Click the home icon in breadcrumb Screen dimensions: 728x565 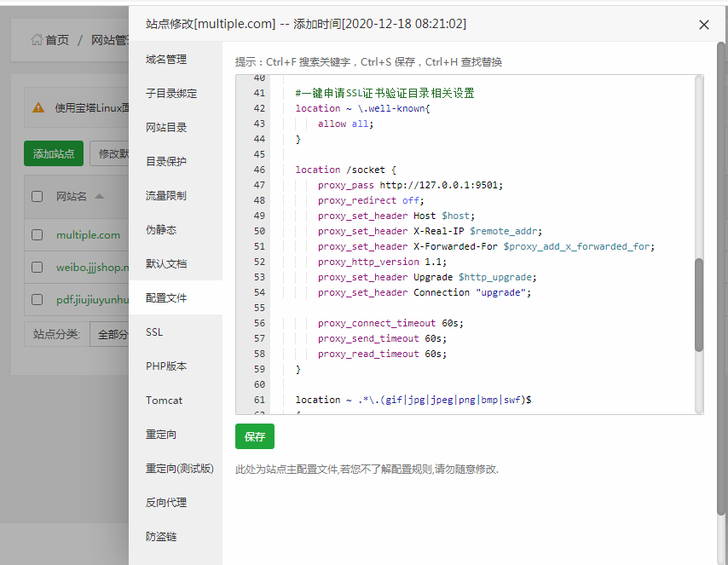click(x=36, y=40)
